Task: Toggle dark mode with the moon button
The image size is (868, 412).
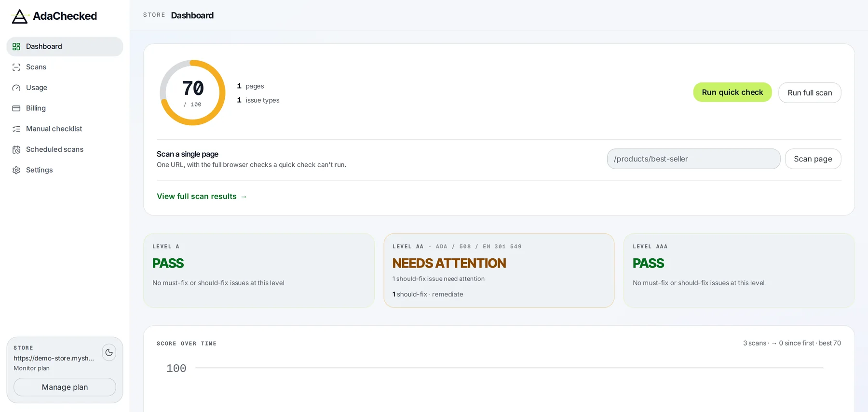Action: [x=109, y=352]
